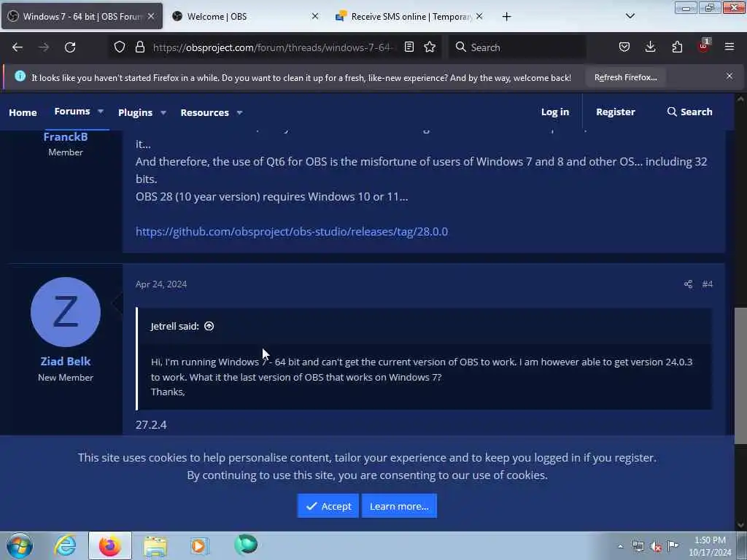
Task: Click the Firefox taskbar icon
Action: pos(109,545)
